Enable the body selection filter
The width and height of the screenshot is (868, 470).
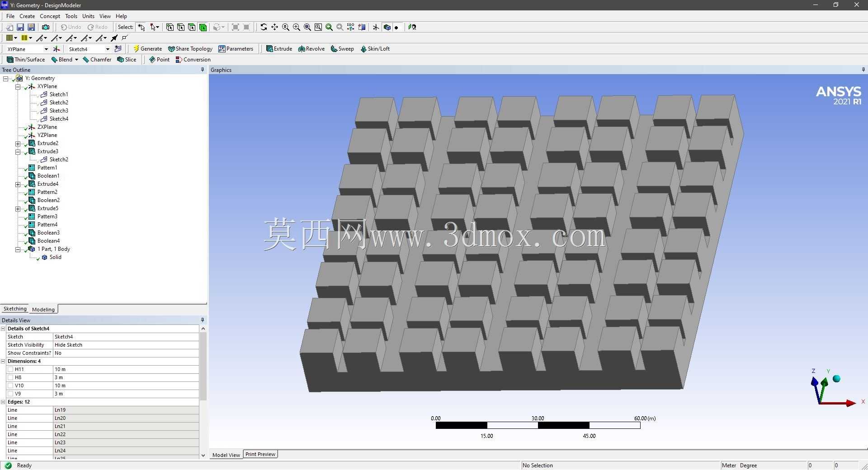[203, 27]
